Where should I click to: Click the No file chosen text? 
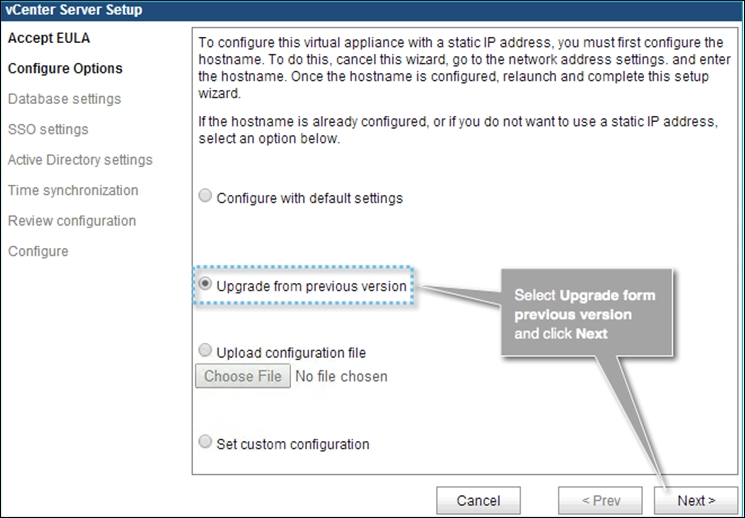coord(342,377)
